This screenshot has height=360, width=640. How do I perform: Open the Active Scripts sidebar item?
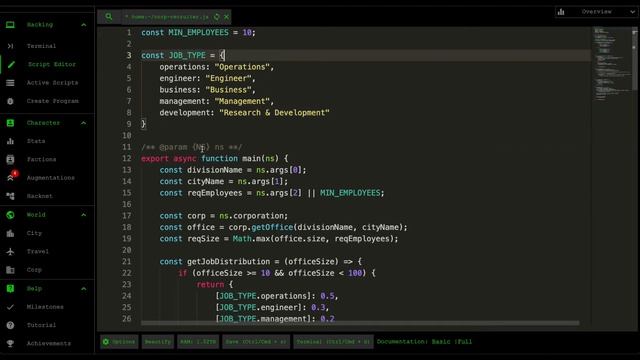tap(52, 83)
